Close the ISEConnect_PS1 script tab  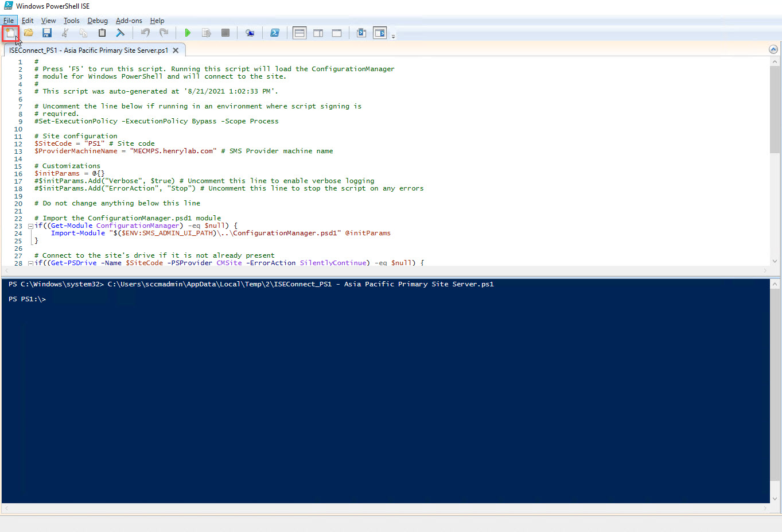point(176,51)
